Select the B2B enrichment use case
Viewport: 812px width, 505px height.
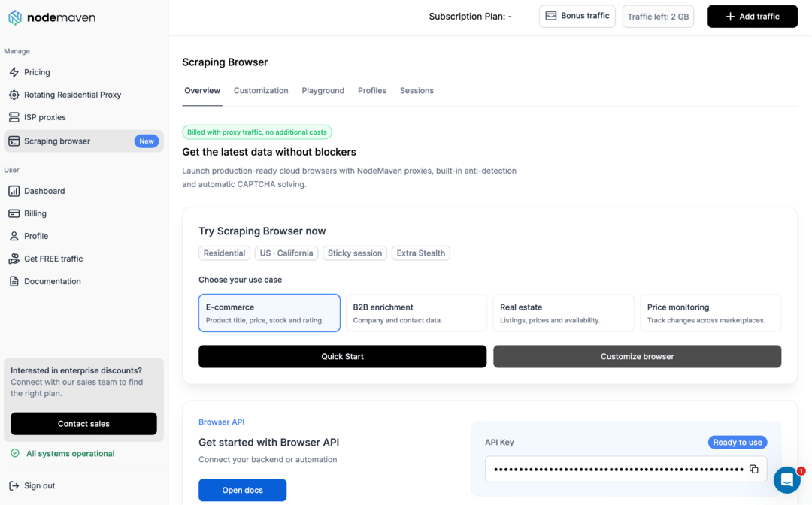417,313
